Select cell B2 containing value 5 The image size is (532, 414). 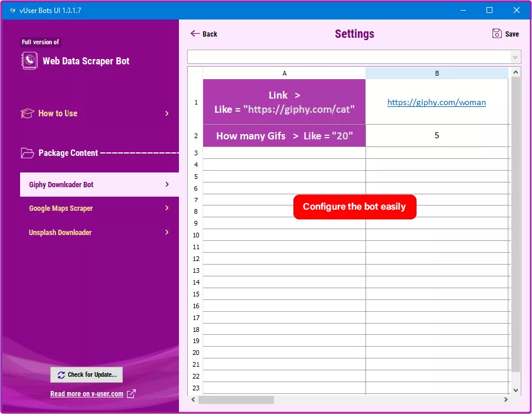click(437, 135)
